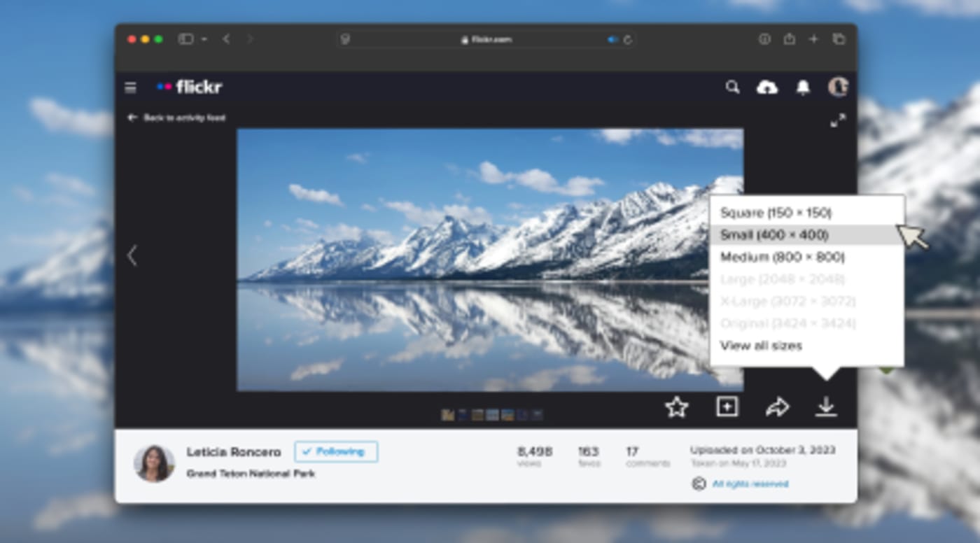Expand the Safari sidebar dropdown arrow
The height and width of the screenshot is (543, 980).
click(x=204, y=40)
